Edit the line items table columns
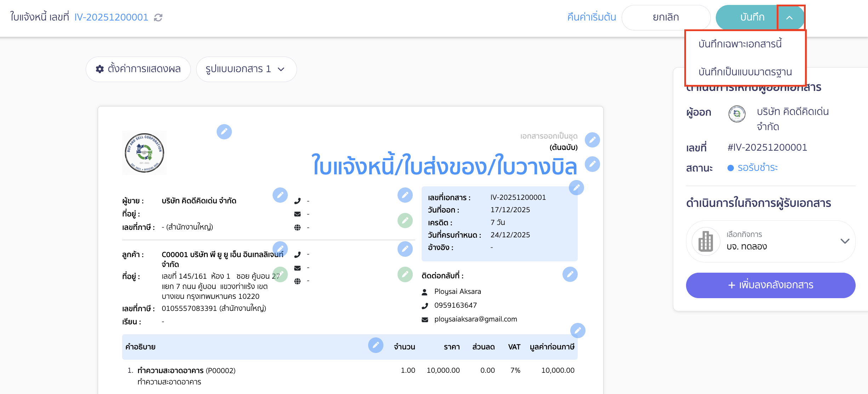The image size is (868, 394). click(x=577, y=331)
